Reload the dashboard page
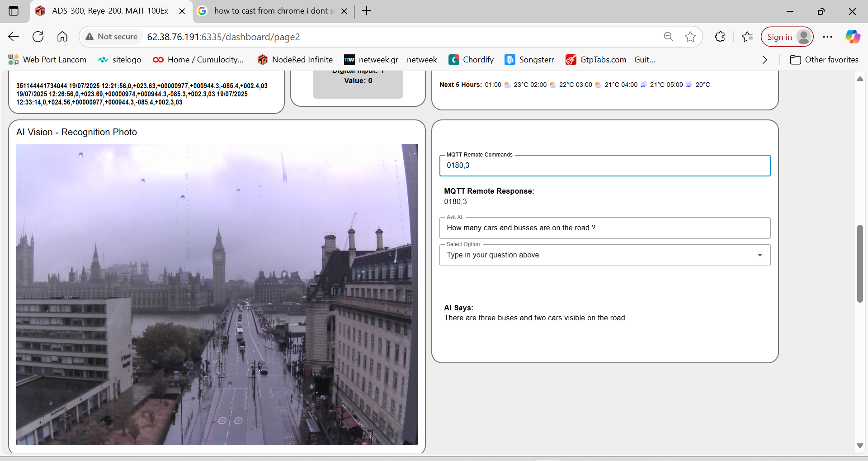The image size is (868, 461). pyautogui.click(x=38, y=37)
